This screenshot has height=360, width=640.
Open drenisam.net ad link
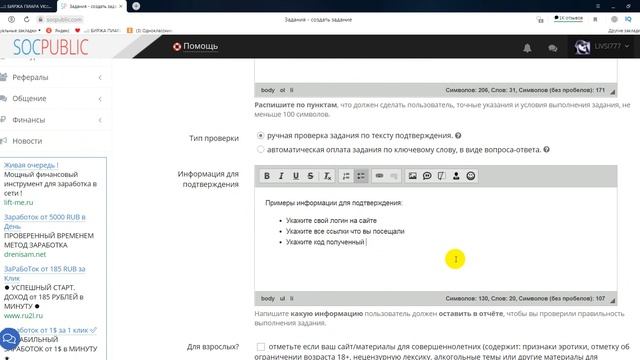tap(25, 254)
